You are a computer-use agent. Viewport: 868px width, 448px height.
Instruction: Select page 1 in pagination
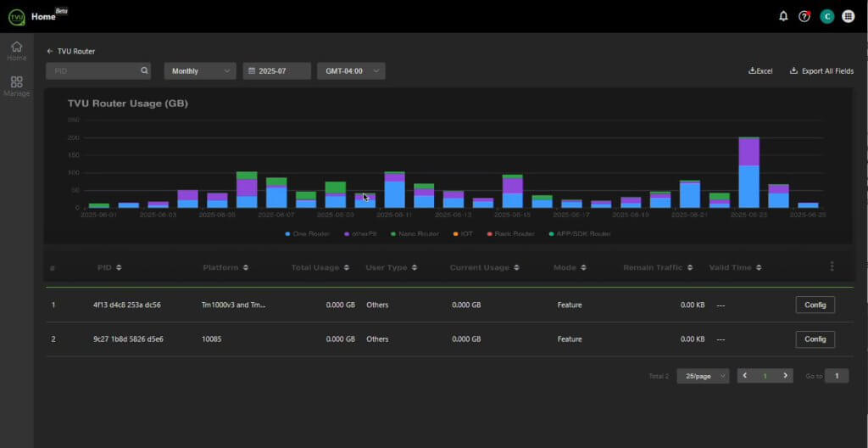pyautogui.click(x=765, y=376)
